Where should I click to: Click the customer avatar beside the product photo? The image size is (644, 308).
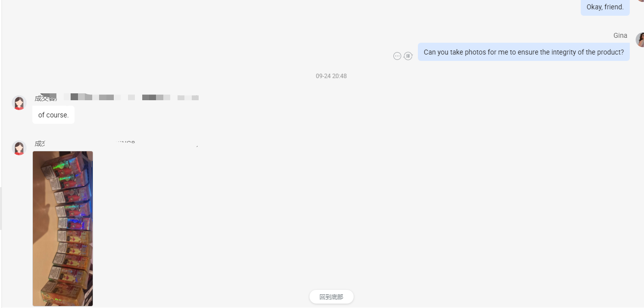click(x=19, y=148)
